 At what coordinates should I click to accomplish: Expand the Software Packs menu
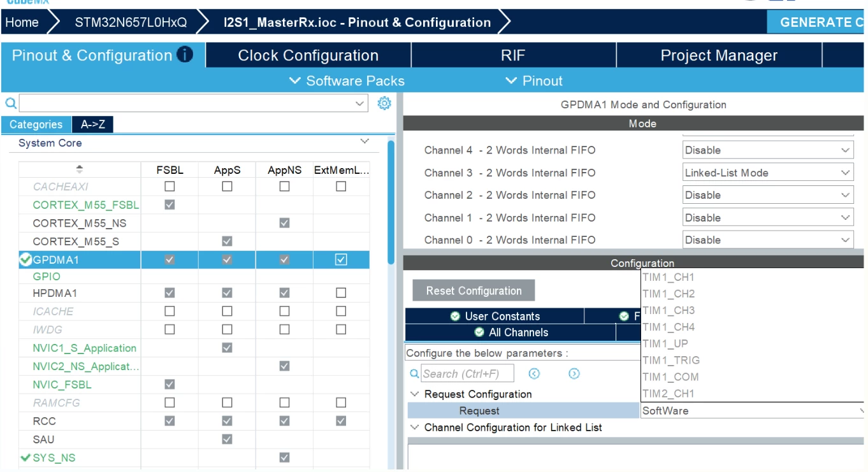tap(347, 81)
